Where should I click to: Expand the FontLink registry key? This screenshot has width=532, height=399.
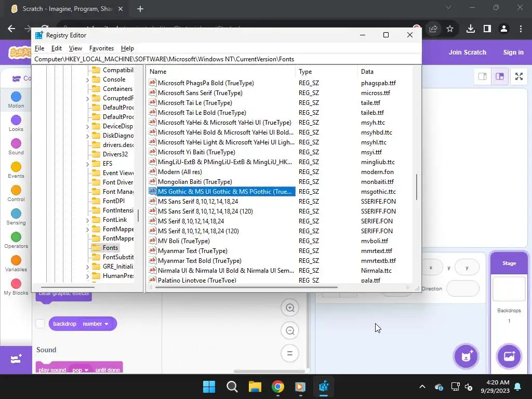pos(87,220)
